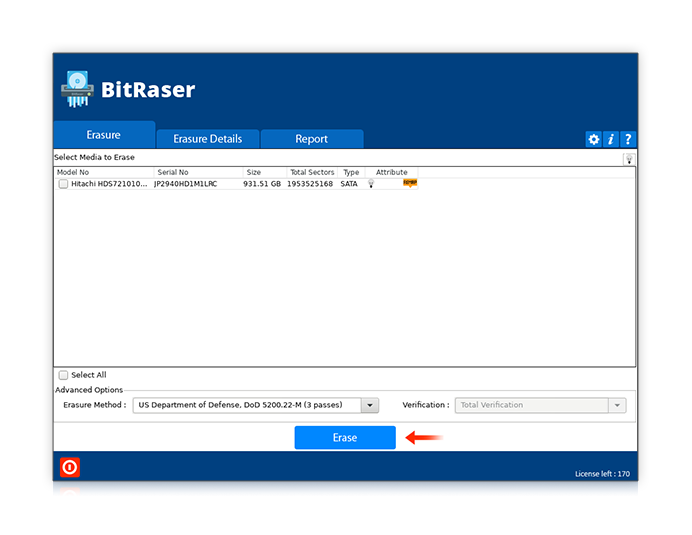
Task: Click the Type column header
Action: pyautogui.click(x=351, y=172)
